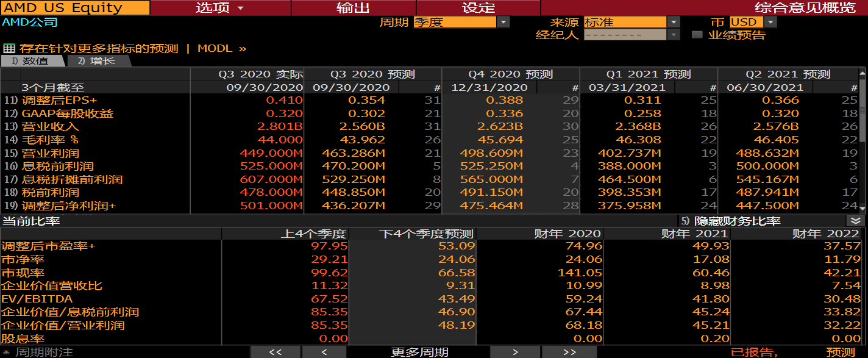Viewport: 868px width, 358px height.
Task: Click the table grid icon before 存在针对更多指标的预测
Action: tap(9, 48)
